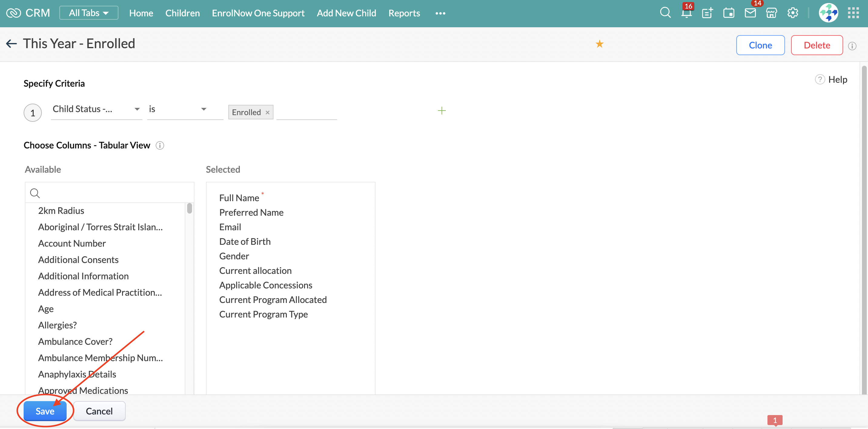Go to the Children tab
Image resolution: width=868 pixels, height=429 pixels.
point(182,13)
